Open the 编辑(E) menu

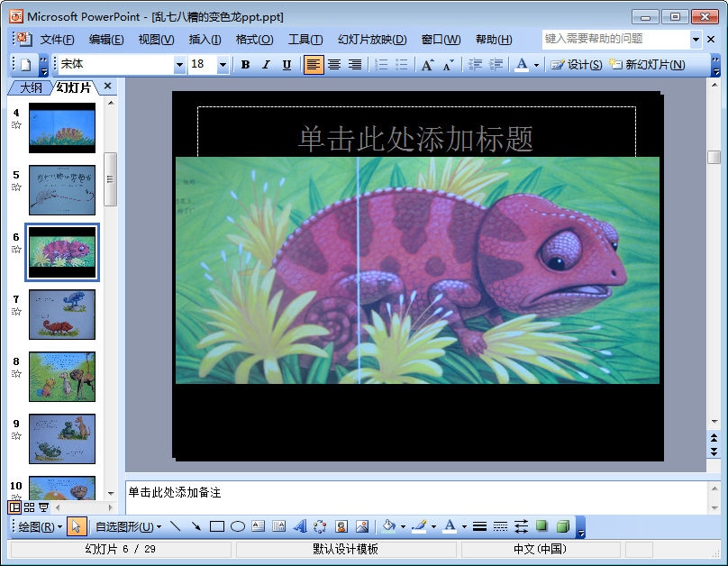(x=106, y=40)
